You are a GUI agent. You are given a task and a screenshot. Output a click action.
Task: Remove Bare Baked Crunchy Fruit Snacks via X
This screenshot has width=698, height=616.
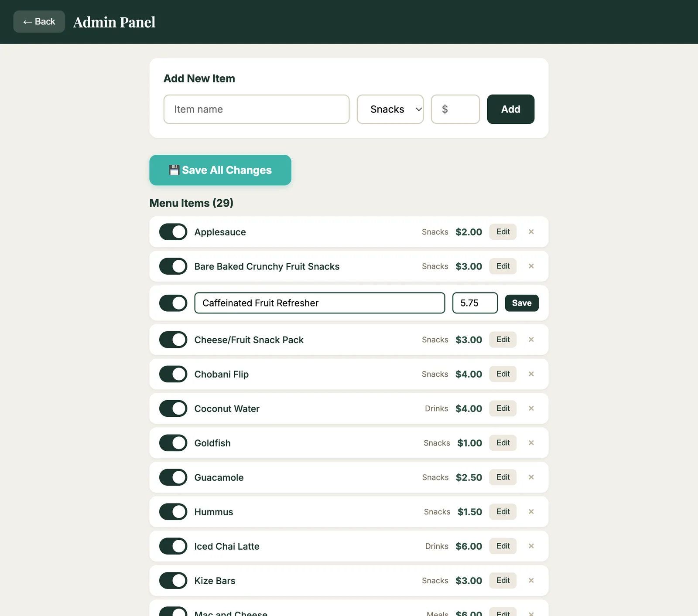coord(531,266)
